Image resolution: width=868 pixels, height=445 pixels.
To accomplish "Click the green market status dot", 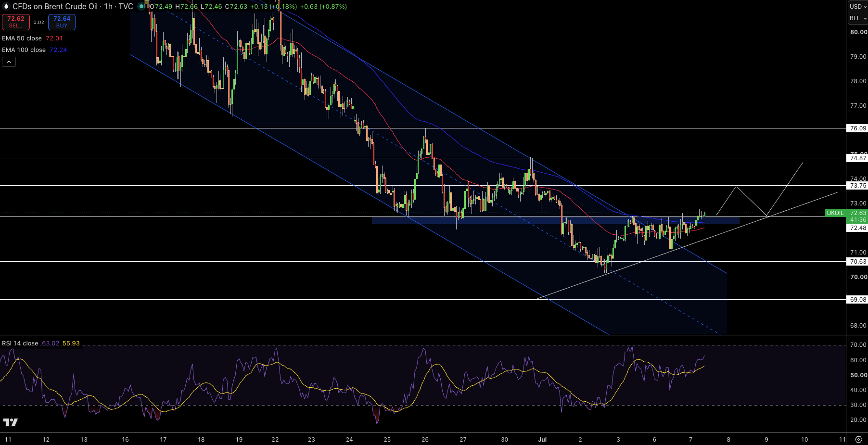I will [x=141, y=6].
